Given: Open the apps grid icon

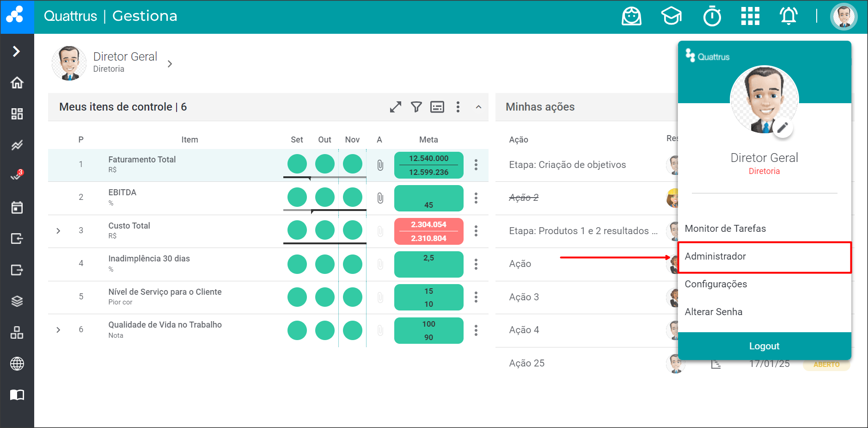Looking at the screenshot, I should 750,17.
